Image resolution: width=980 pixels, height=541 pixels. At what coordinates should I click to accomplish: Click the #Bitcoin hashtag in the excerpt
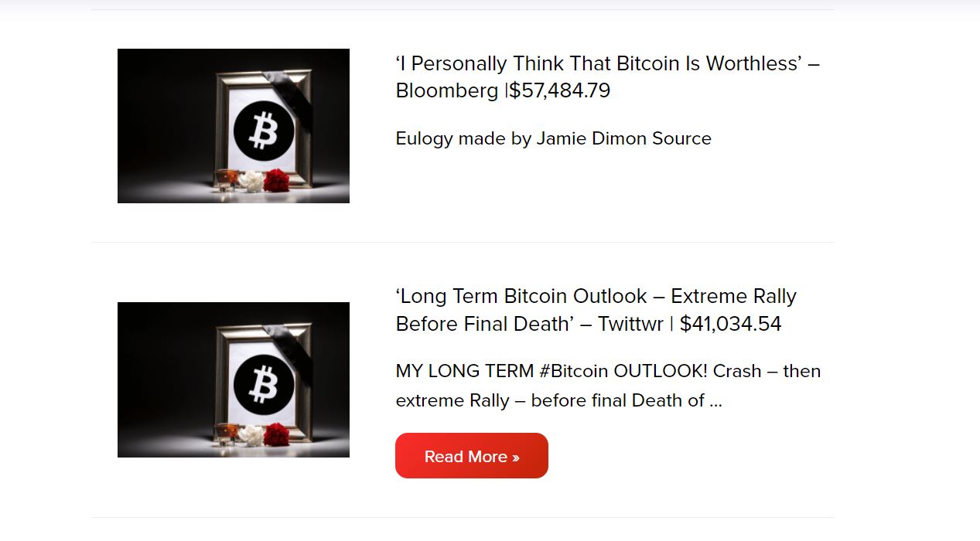click(573, 372)
